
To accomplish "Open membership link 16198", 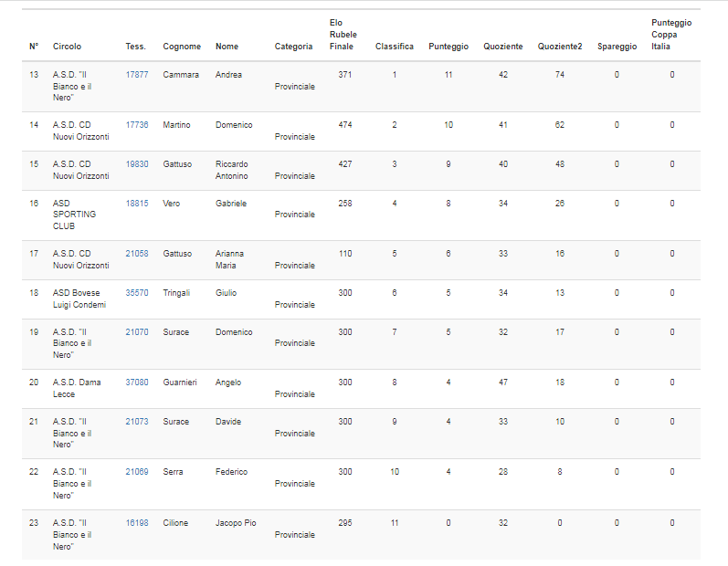I will (x=137, y=523).
